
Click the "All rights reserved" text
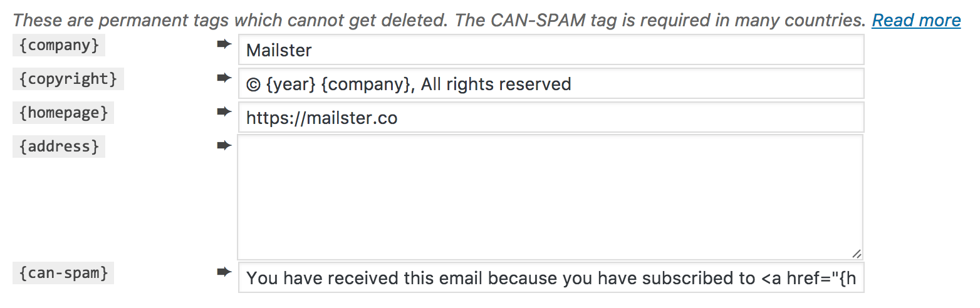pyautogui.click(x=496, y=84)
